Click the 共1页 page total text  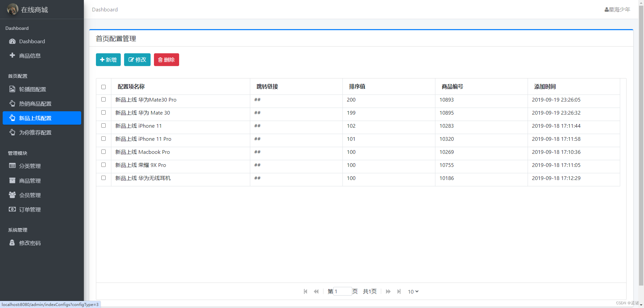370,291
